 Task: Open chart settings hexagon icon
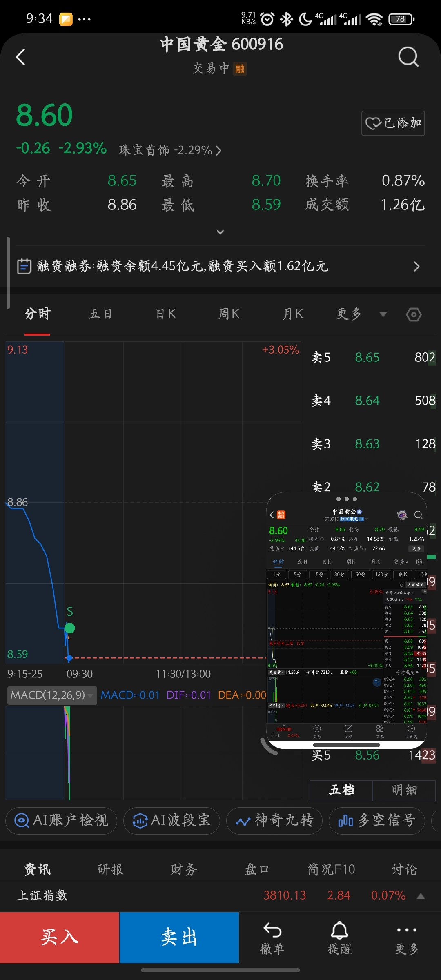(414, 314)
